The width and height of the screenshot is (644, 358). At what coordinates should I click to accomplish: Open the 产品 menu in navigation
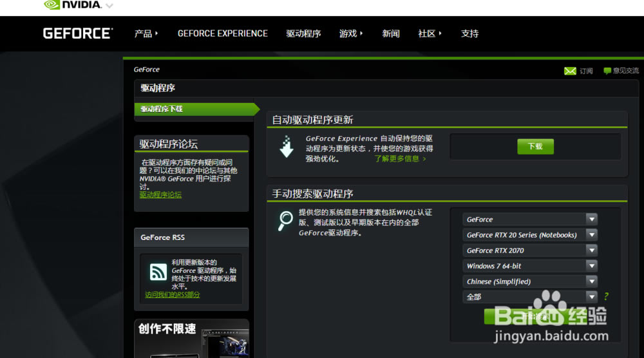point(146,33)
